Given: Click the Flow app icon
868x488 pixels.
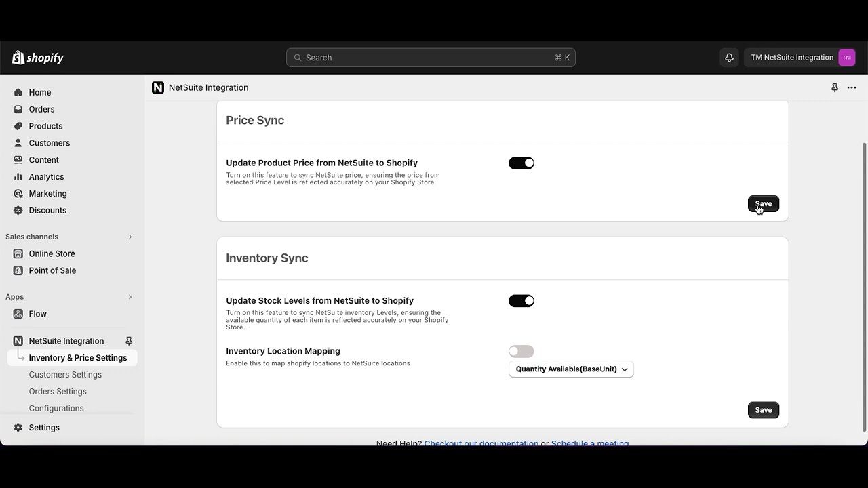Looking at the screenshot, I should click(x=18, y=314).
